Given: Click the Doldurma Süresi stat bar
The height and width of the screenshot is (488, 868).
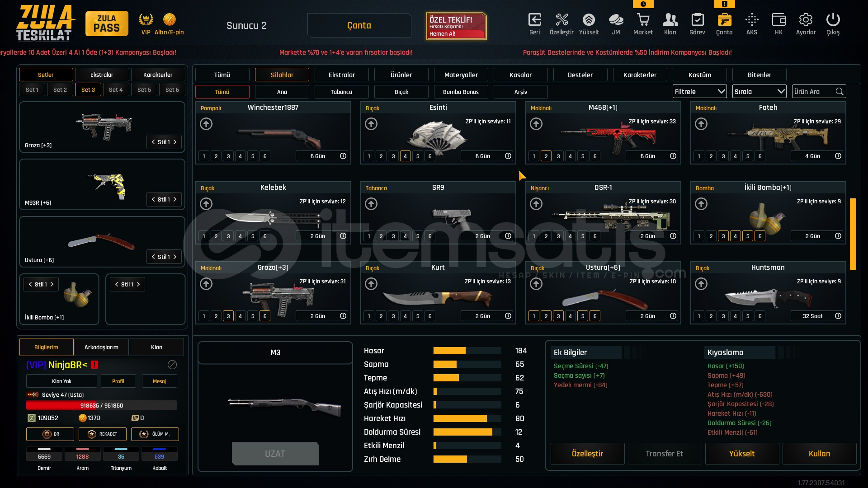Looking at the screenshot, I should [467, 432].
